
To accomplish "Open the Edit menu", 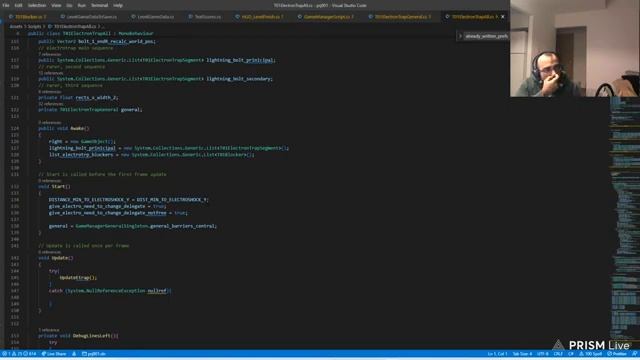I will click(18, 5).
